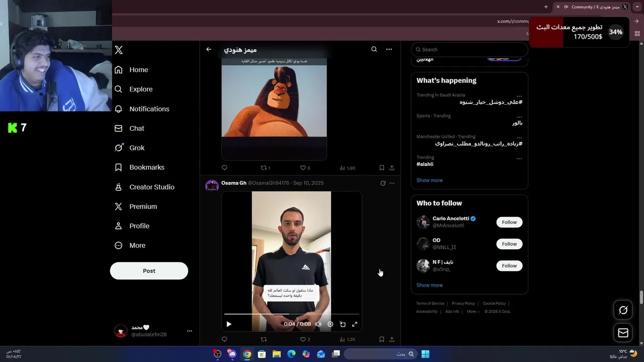Open Discord from the taskbar
644x362 pixels.
232,354
